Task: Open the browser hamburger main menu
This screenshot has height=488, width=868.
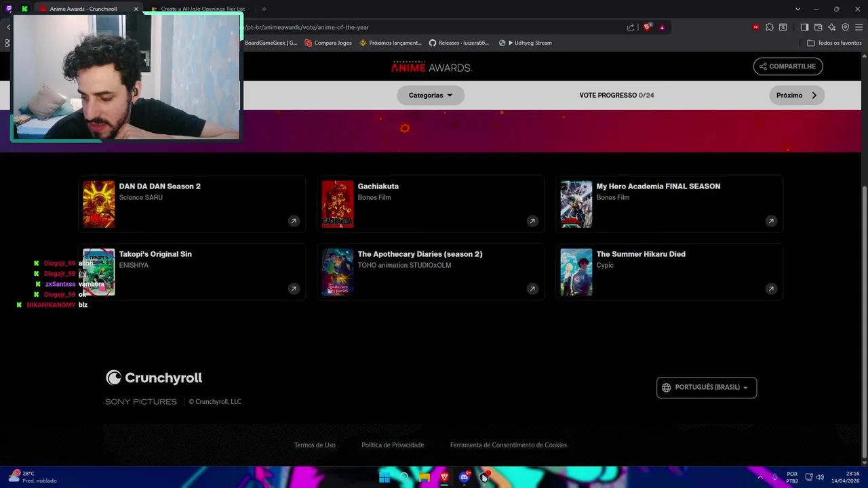Action: [859, 27]
